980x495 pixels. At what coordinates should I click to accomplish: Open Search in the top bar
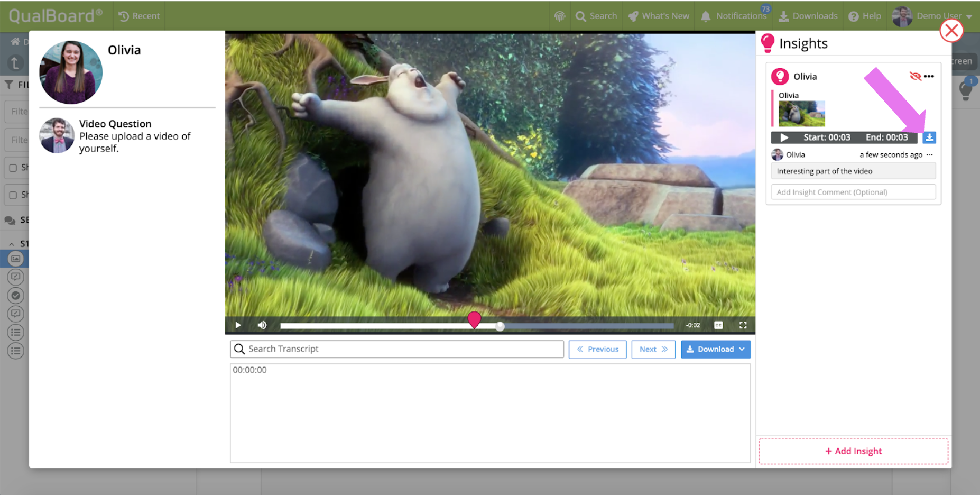596,16
